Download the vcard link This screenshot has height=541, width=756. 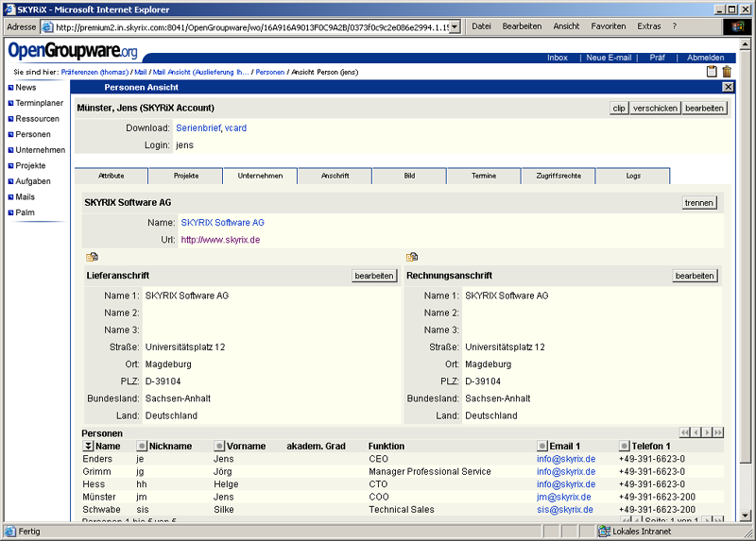pyautogui.click(x=235, y=128)
